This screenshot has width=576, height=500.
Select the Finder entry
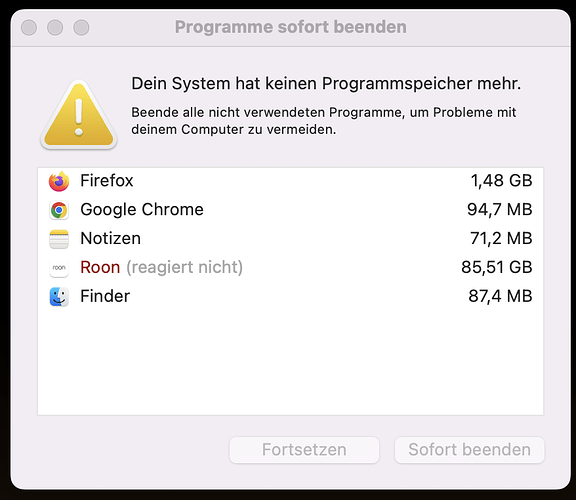click(x=290, y=296)
